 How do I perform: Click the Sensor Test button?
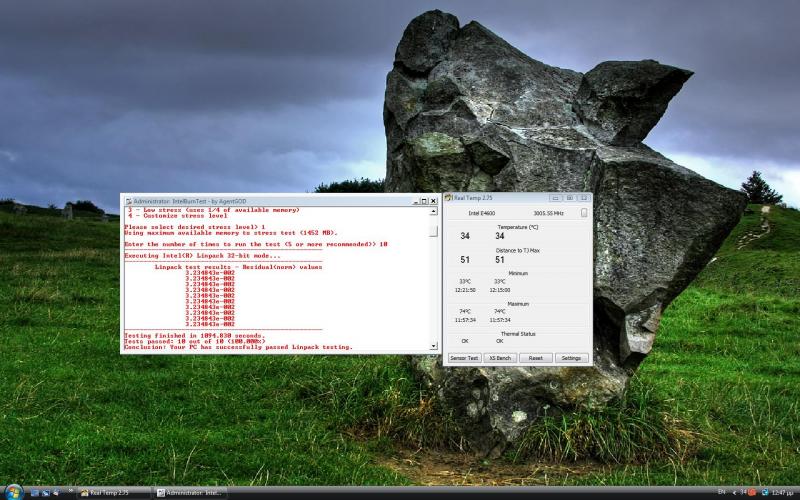tap(464, 358)
